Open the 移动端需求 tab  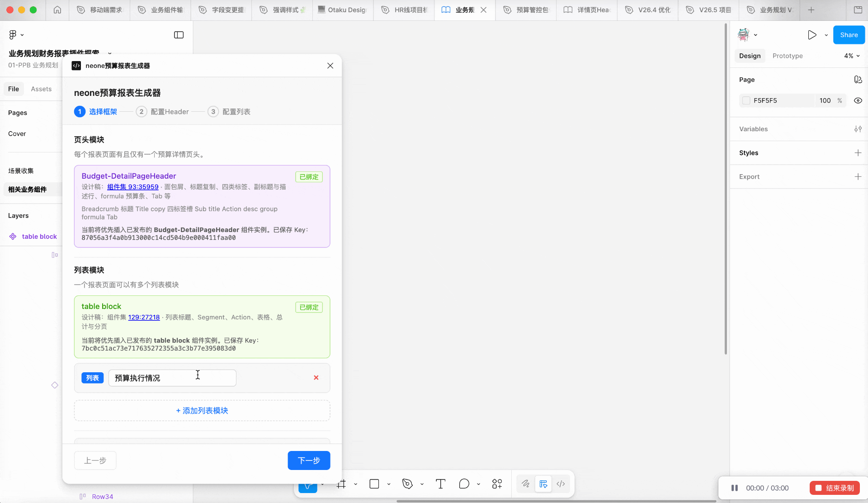click(x=99, y=10)
